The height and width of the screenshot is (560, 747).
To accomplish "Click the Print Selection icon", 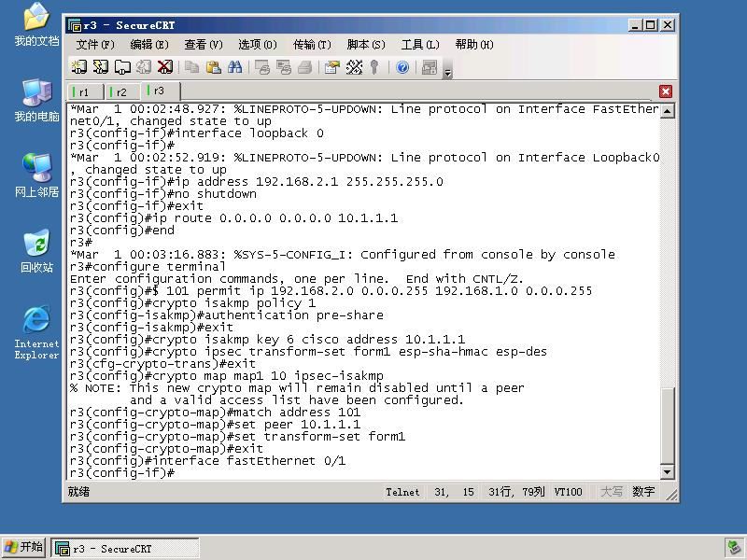I will click(x=284, y=67).
